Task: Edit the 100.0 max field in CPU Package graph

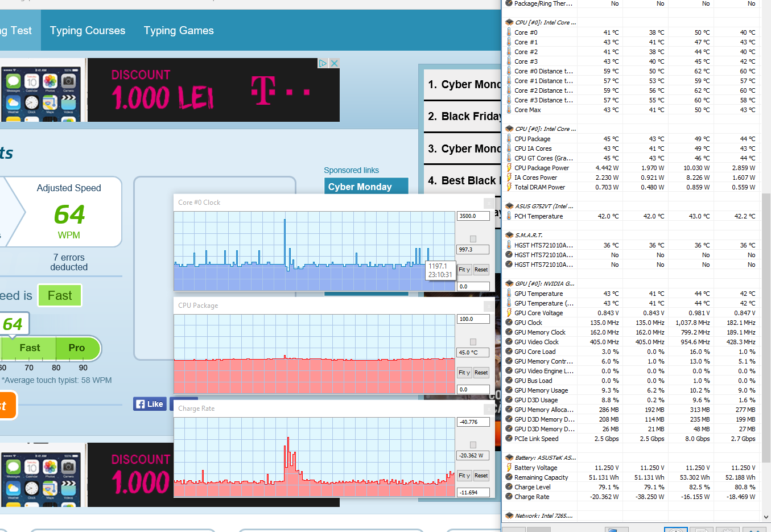Action: 473,319
